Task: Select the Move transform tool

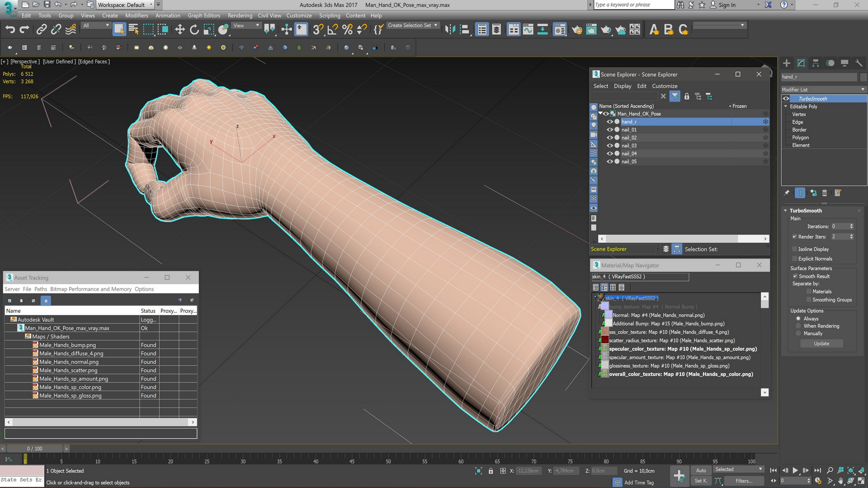Action: 180,30
